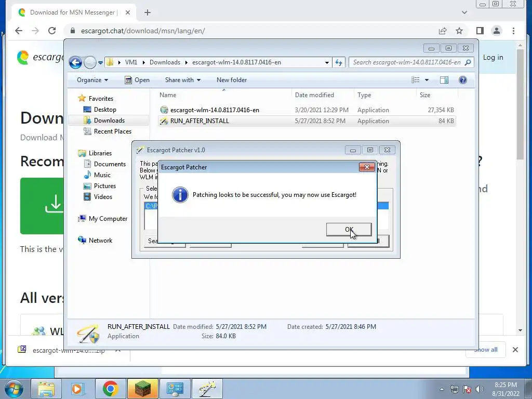Open Chrome from the taskbar

[110, 389]
